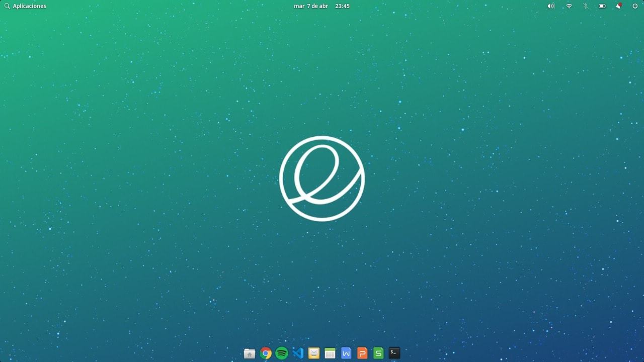The width and height of the screenshot is (644, 362).
Task: Open the Files manager
Action: pyautogui.click(x=249, y=353)
